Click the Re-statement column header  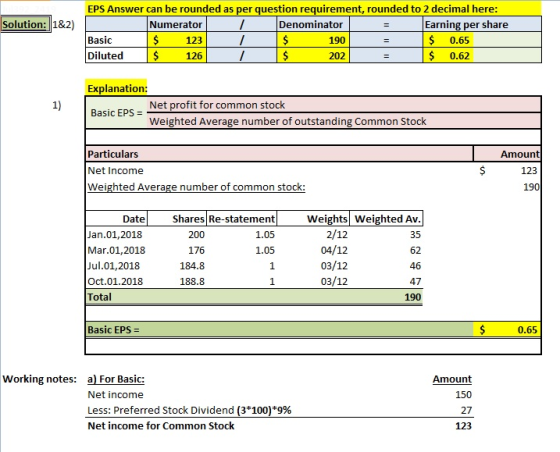[241, 219]
